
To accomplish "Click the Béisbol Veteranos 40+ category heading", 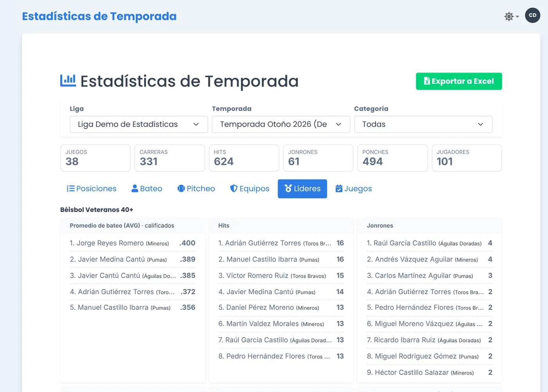I will coord(97,210).
